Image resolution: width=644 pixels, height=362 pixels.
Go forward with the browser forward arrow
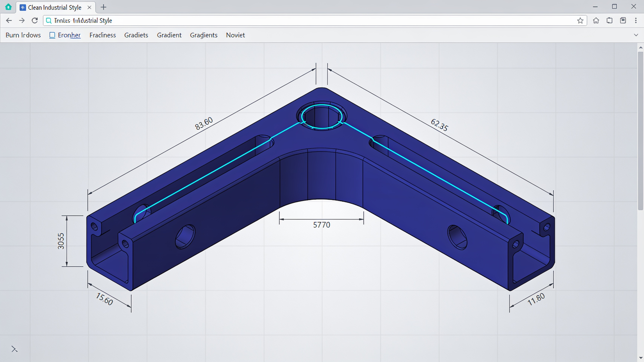coord(22,21)
